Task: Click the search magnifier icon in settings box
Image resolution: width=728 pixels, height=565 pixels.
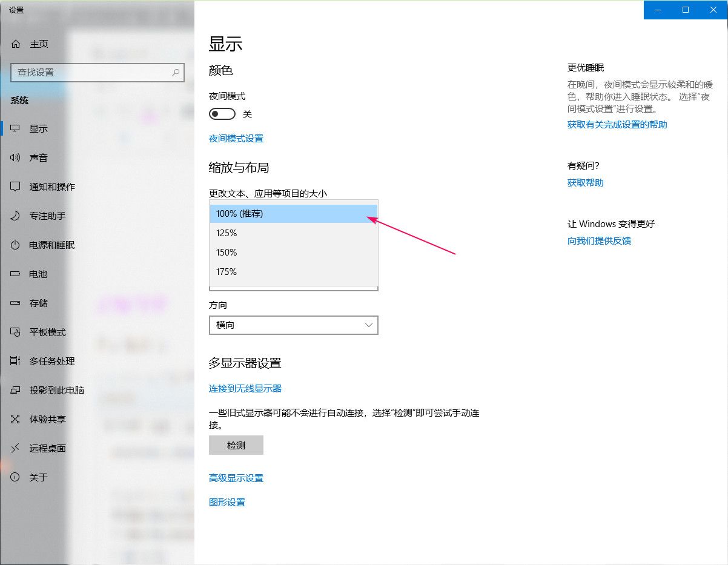Action: pyautogui.click(x=176, y=72)
